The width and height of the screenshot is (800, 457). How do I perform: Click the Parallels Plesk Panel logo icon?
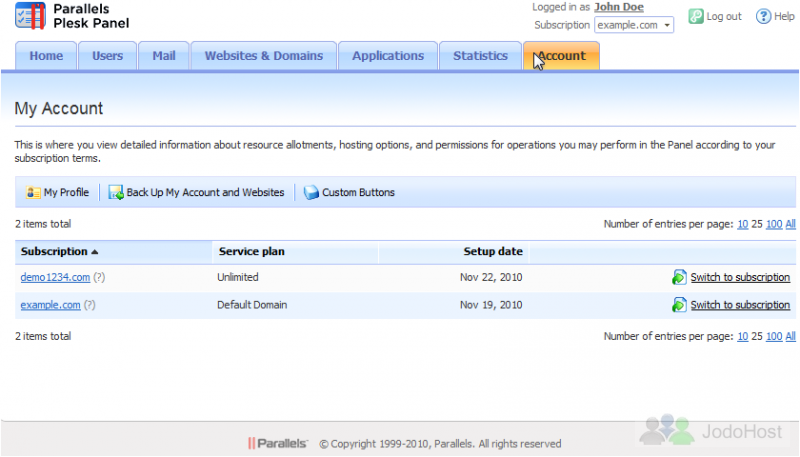[31, 16]
